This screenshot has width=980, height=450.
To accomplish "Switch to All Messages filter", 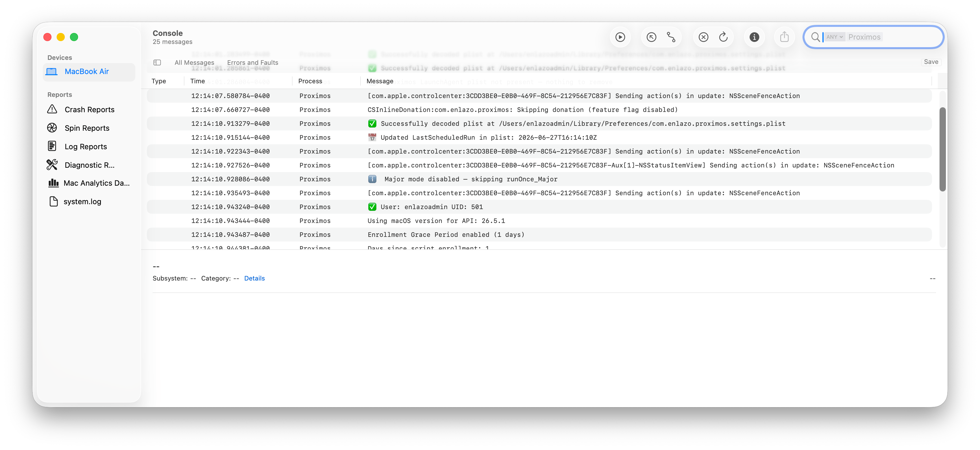I will (x=194, y=62).
